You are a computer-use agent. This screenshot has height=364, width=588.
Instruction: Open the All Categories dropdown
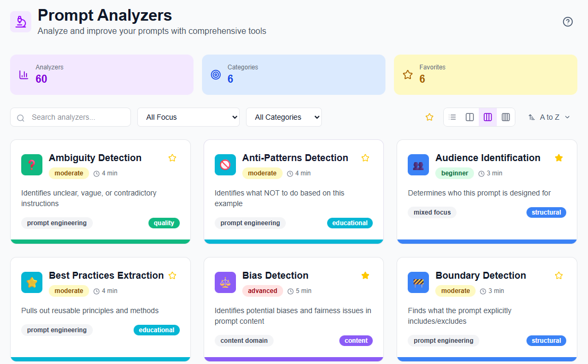284,117
